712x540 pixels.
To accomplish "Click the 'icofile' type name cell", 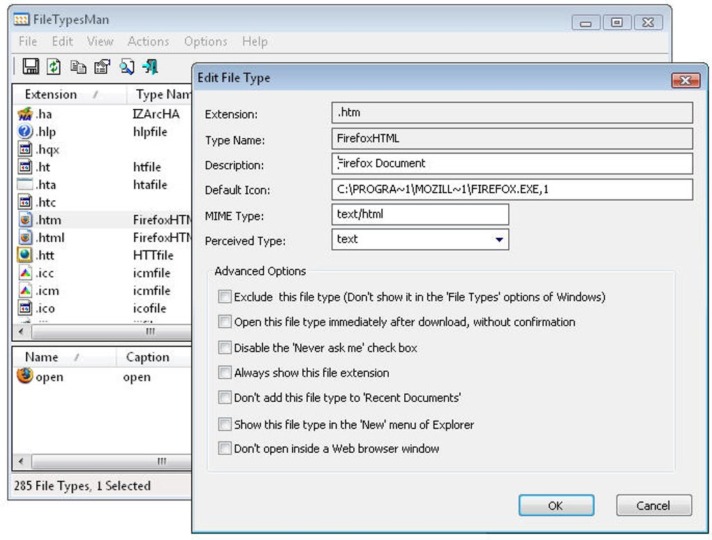I will click(149, 308).
